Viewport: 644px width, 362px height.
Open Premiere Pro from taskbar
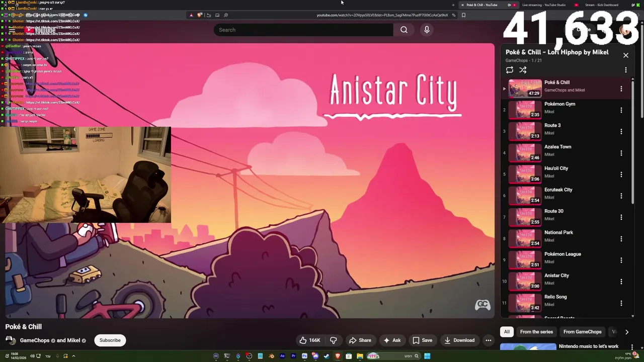click(x=293, y=356)
